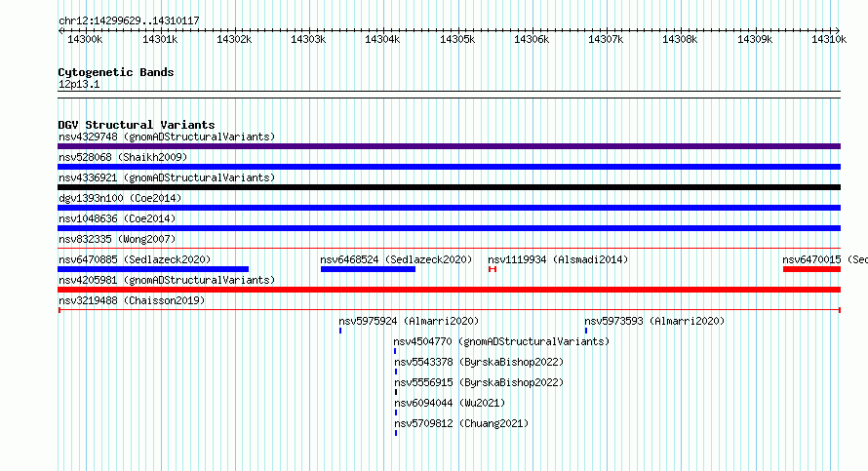This screenshot has width=868, height=471.
Task: Click the black bar under nsv4336921
Action: 449,187
